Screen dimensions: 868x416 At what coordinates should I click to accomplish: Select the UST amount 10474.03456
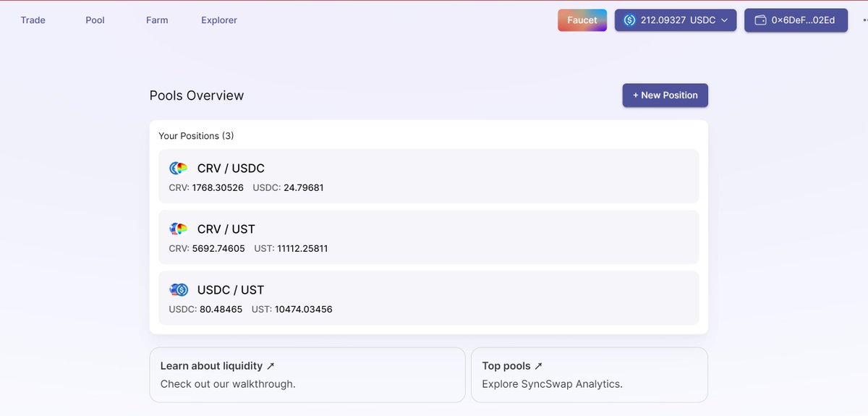pyautogui.click(x=304, y=310)
